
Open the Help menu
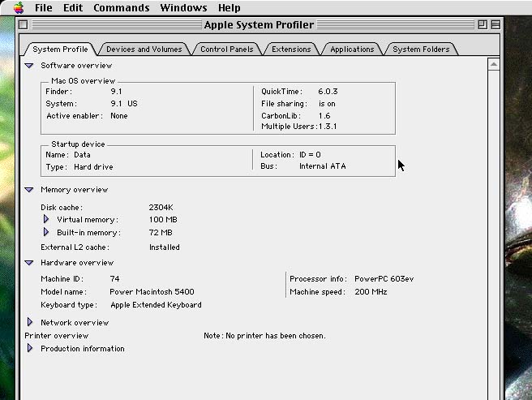[230, 7]
